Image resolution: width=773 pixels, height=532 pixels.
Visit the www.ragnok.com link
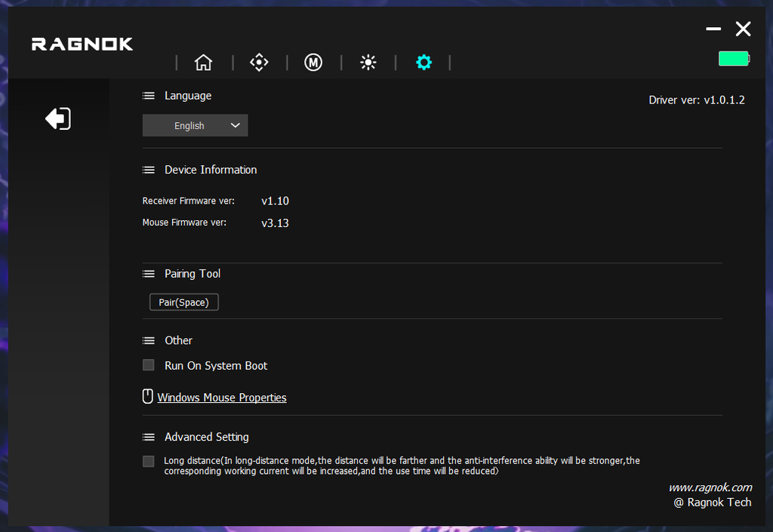coord(710,487)
